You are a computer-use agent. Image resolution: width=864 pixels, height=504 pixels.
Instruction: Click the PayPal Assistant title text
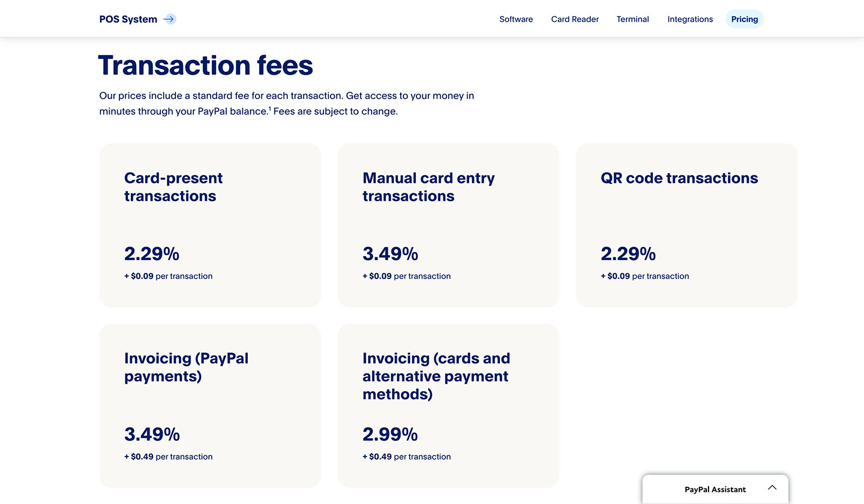[715, 489]
